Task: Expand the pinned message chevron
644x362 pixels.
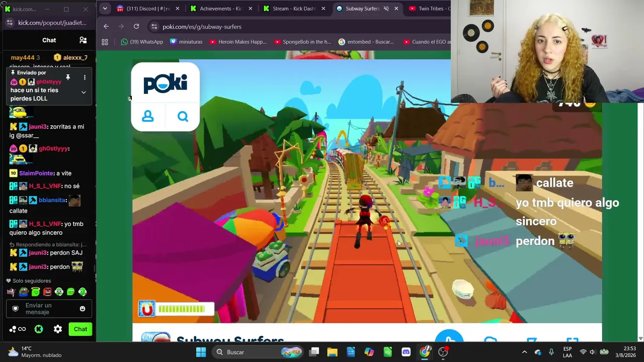Action: [x=84, y=93]
